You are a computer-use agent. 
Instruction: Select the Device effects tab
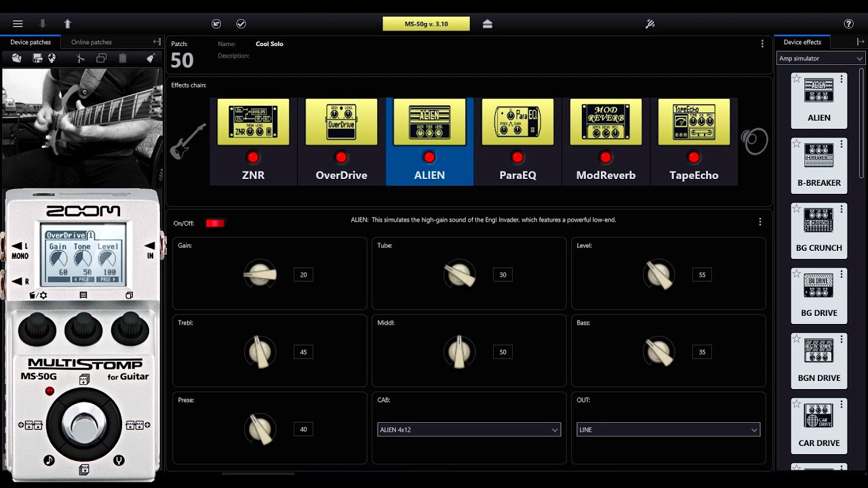pos(802,42)
